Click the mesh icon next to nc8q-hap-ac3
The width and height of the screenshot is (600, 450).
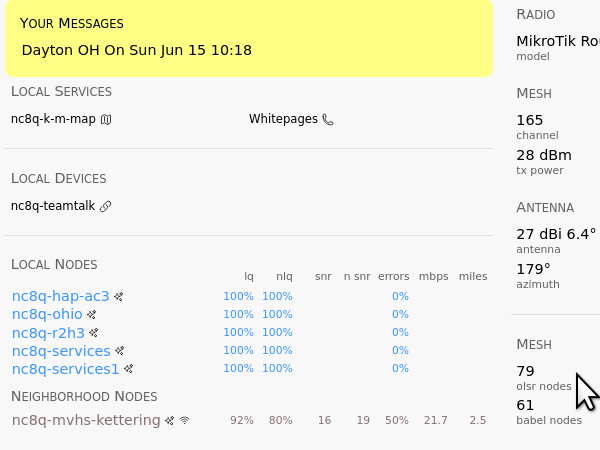pos(118,296)
